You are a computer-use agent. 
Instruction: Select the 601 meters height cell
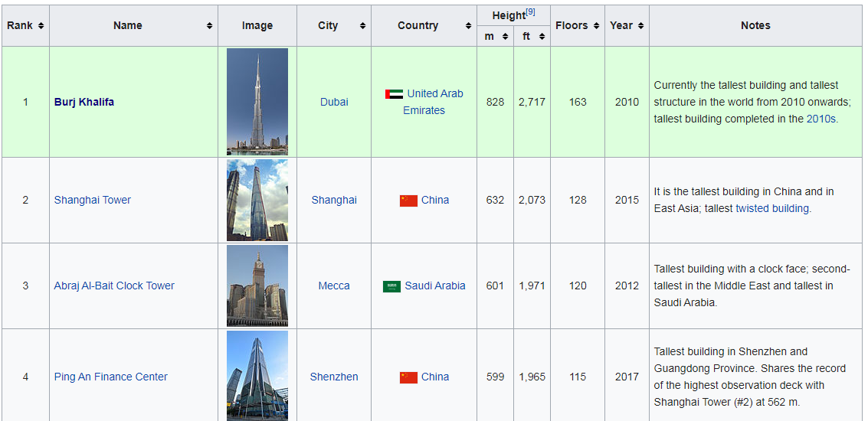point(496,286)
